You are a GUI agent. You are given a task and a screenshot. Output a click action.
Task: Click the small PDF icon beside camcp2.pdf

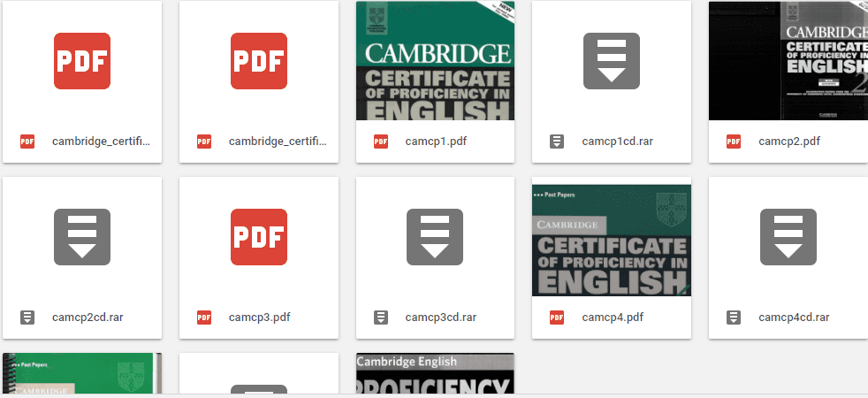point(734,142)
